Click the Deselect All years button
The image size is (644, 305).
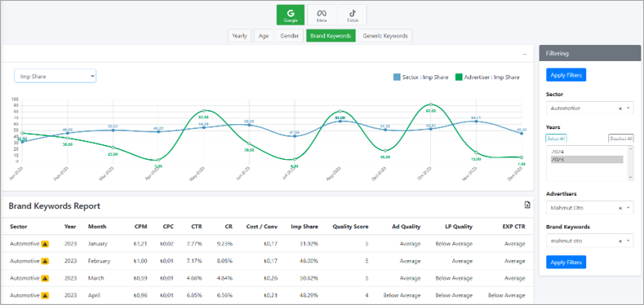(x=620, y=139)
